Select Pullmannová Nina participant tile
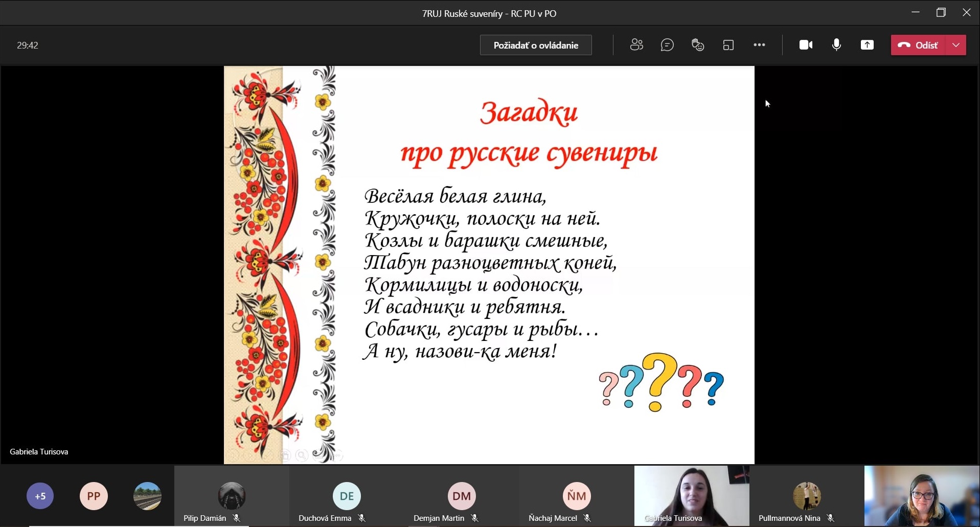The height and width of the screenshot is (527, 980). (x=807, y=495)
